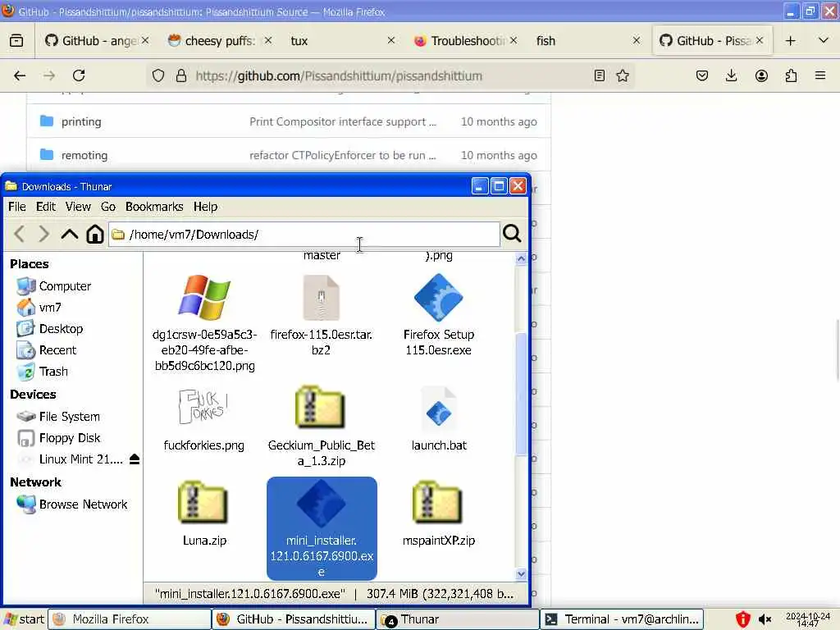Select Luna.zip archive
The image size is (840, 630).
(204, 514)
